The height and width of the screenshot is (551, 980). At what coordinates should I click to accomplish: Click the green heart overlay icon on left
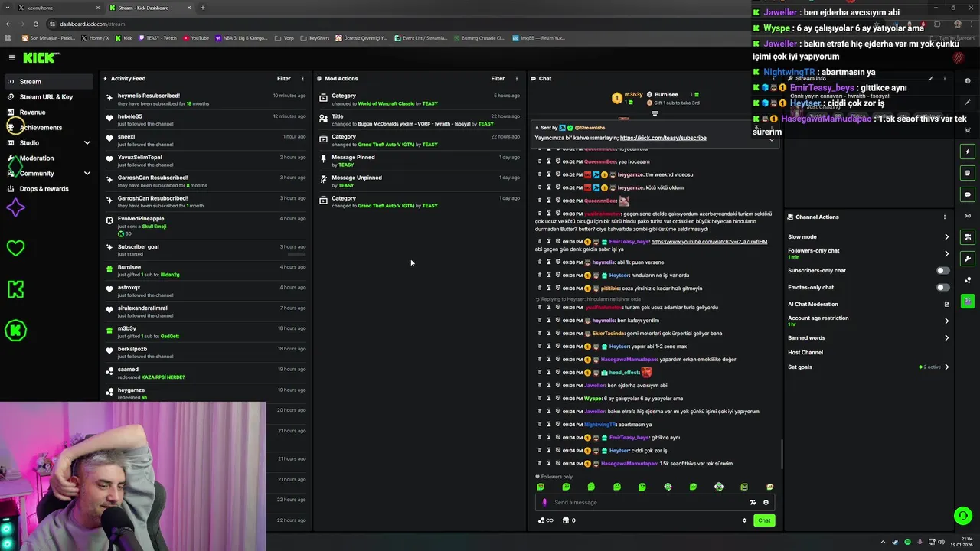15,247
